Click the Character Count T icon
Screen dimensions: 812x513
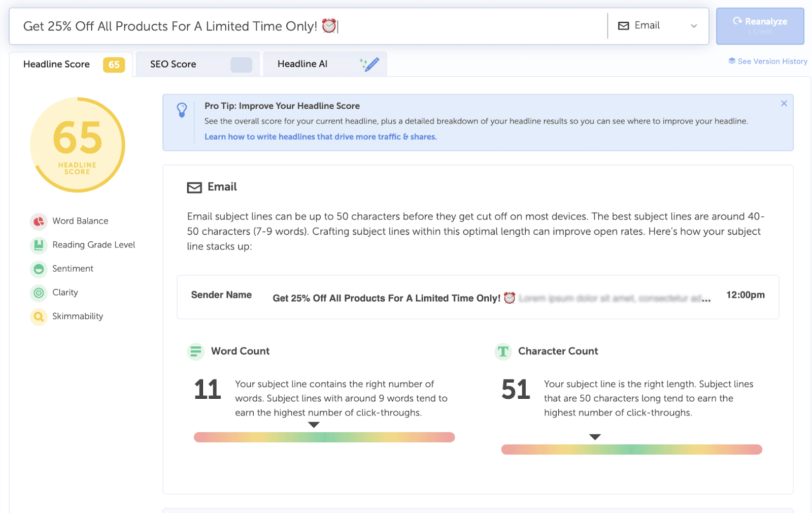[503, 351]
